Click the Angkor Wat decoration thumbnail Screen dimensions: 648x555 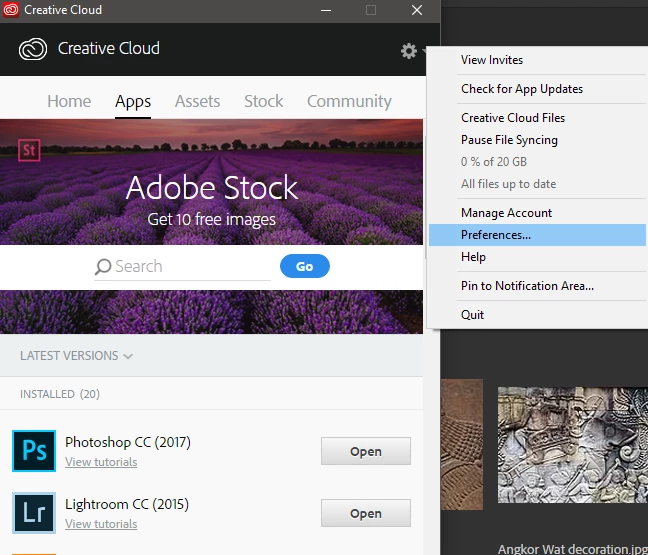tap(573, 445)
